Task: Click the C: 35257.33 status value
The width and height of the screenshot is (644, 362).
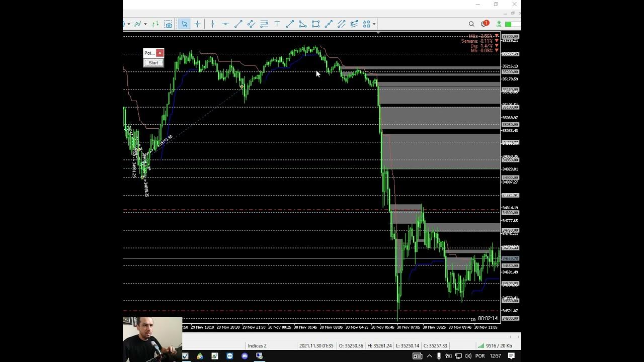Action: [x=436, y=346]
